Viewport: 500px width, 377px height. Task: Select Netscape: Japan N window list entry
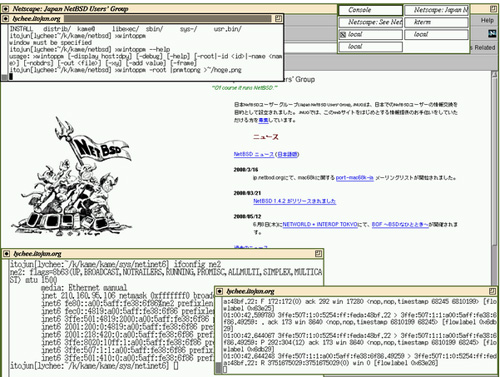pyautogui.click(x=436, y=10)
